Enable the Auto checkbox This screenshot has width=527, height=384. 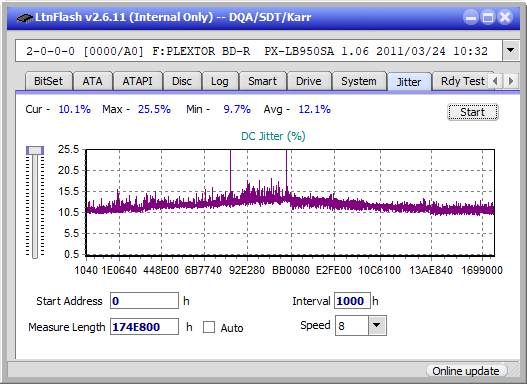(209, 327)
